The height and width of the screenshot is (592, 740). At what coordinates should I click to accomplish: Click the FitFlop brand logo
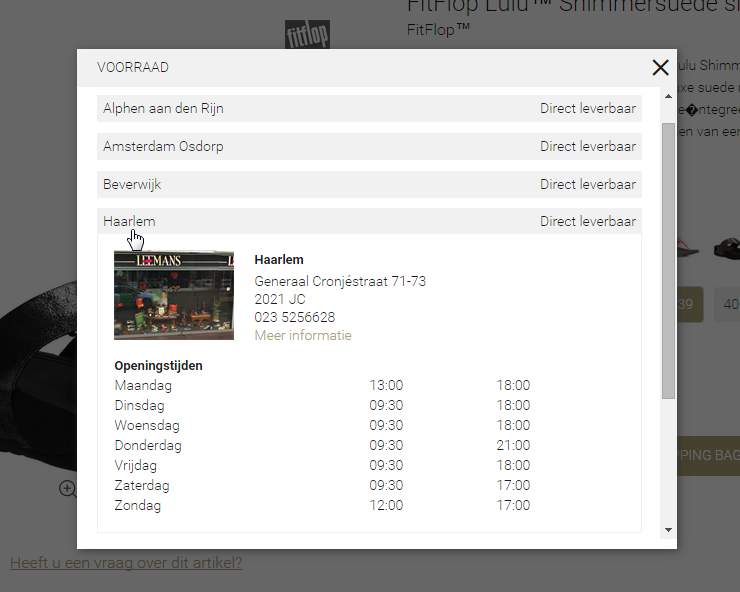[307, 34]
